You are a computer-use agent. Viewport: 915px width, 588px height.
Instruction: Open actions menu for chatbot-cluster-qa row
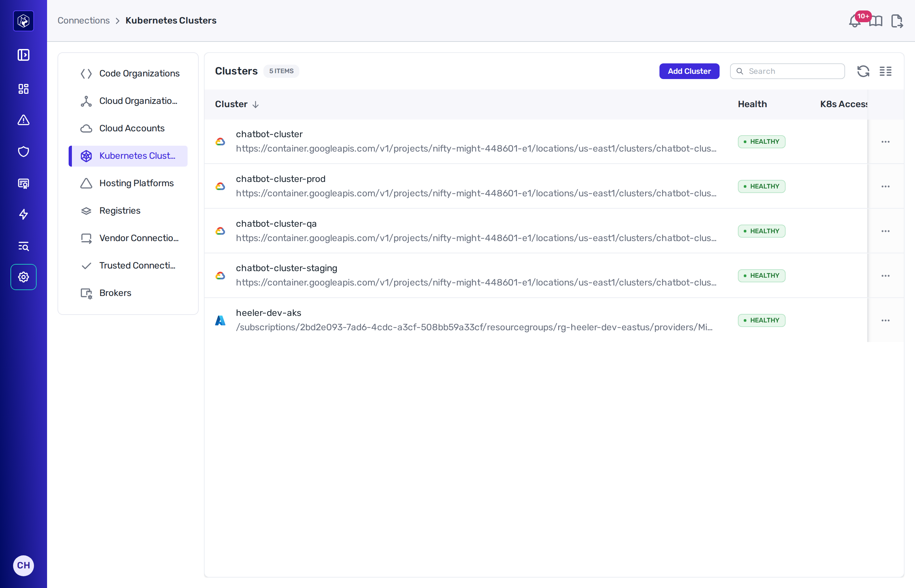click(885, 231)
